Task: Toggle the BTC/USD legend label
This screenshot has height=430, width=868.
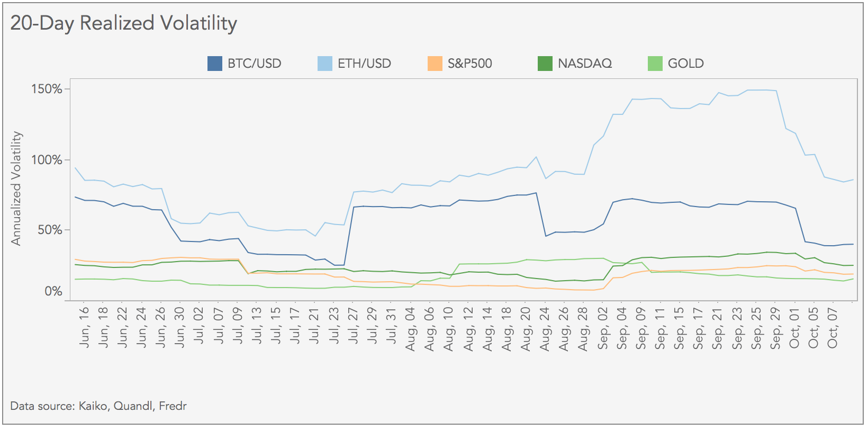Action: point(254,64)
